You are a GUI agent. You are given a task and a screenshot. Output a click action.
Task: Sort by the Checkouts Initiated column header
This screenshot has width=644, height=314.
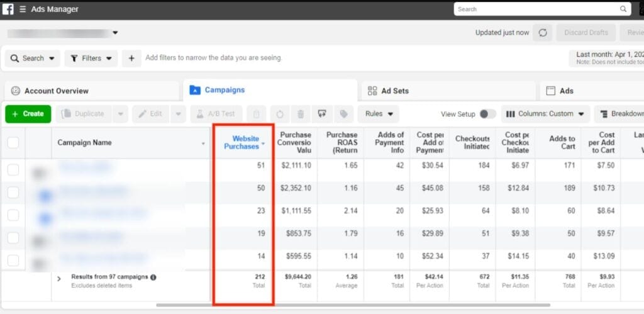pos(472,143)
